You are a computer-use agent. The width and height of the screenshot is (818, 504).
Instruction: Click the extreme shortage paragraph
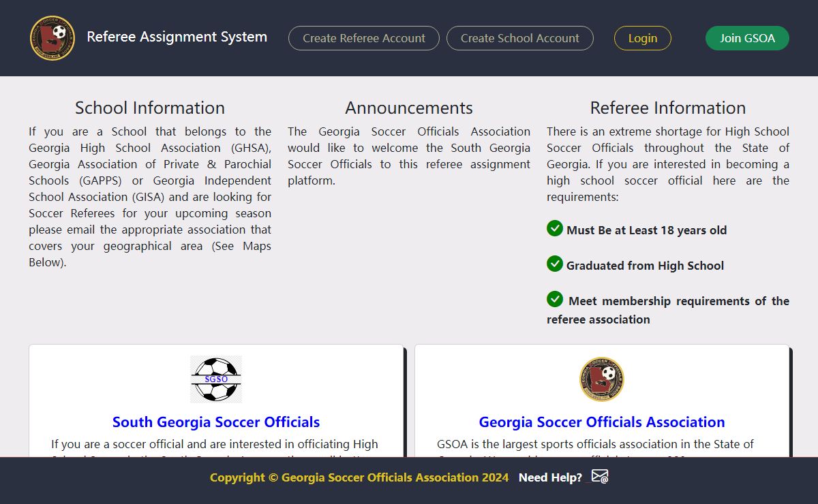(x=668, y=164)
